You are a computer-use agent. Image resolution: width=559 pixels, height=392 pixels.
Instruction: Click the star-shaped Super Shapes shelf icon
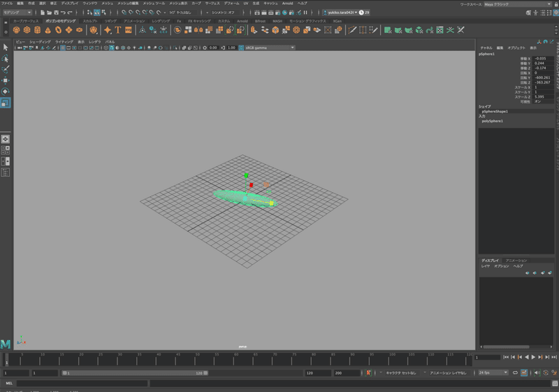[108, 30]
